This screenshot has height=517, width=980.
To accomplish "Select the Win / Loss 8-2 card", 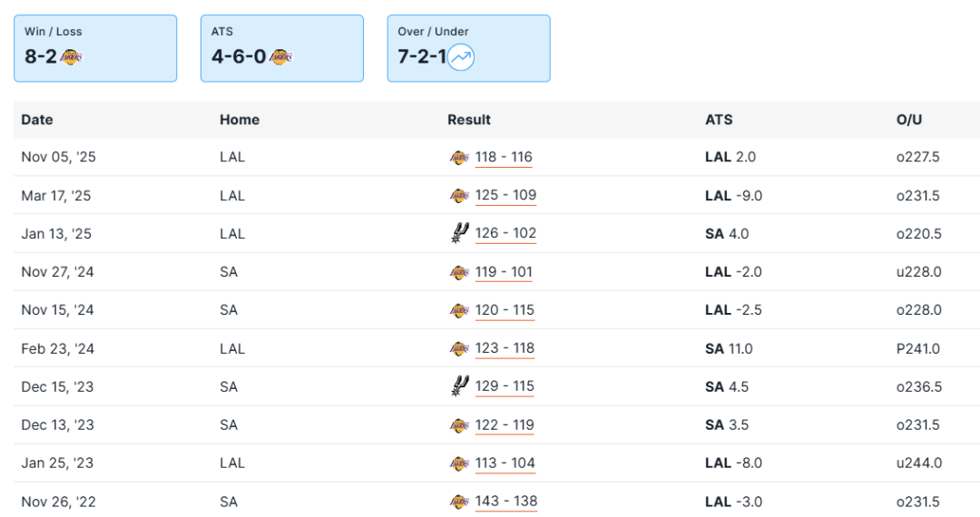I will pyautogui.click(x=95, y=48).
